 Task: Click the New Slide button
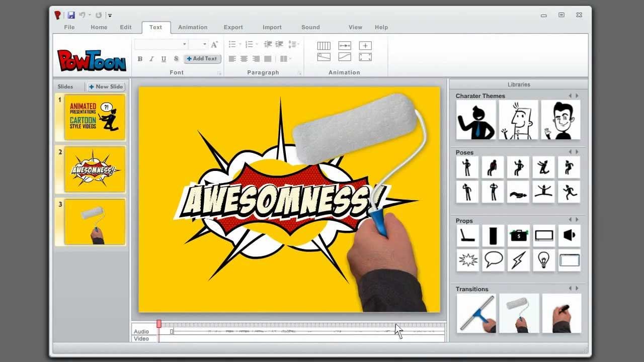pos(106,86)
